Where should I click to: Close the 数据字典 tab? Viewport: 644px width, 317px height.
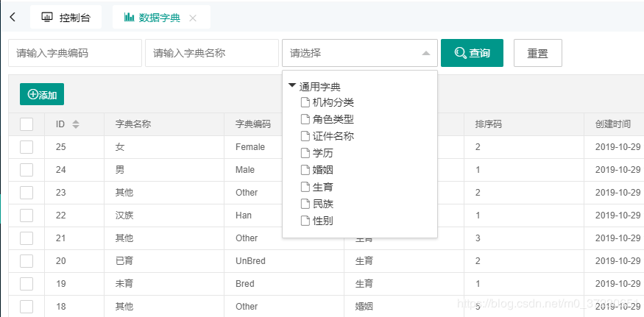coord(193,18)
